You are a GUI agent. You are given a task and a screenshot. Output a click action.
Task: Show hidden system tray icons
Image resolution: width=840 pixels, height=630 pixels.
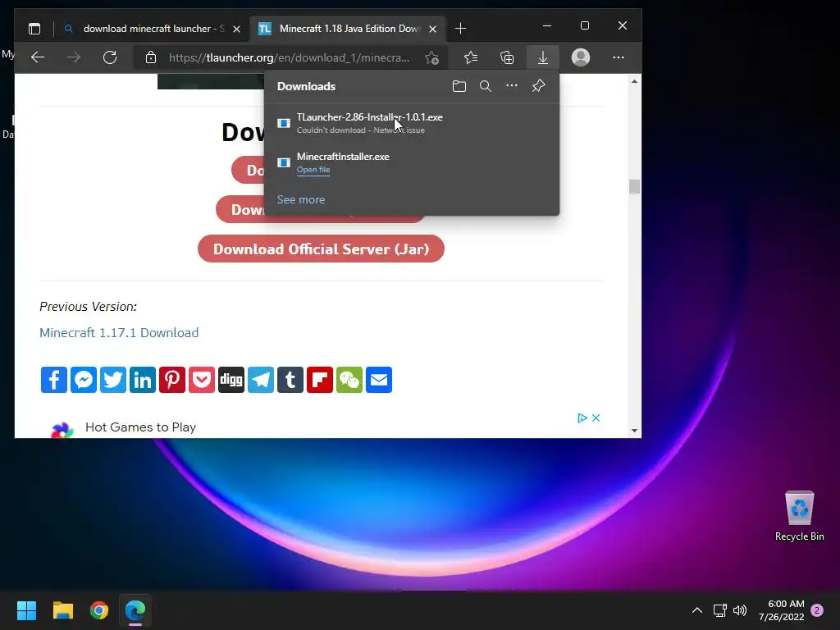(x=697, y=610)
